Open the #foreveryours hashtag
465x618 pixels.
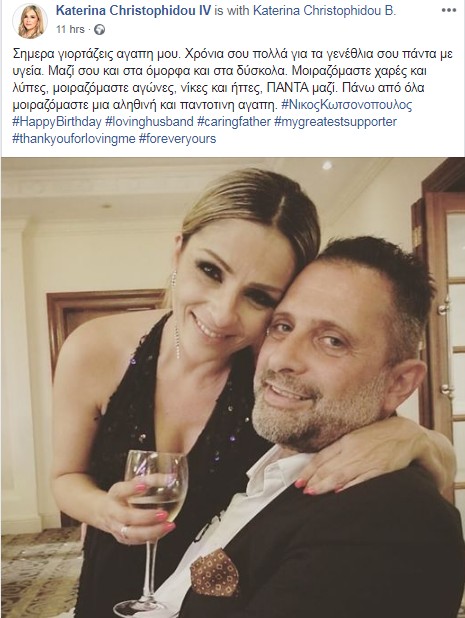(177, 138)
